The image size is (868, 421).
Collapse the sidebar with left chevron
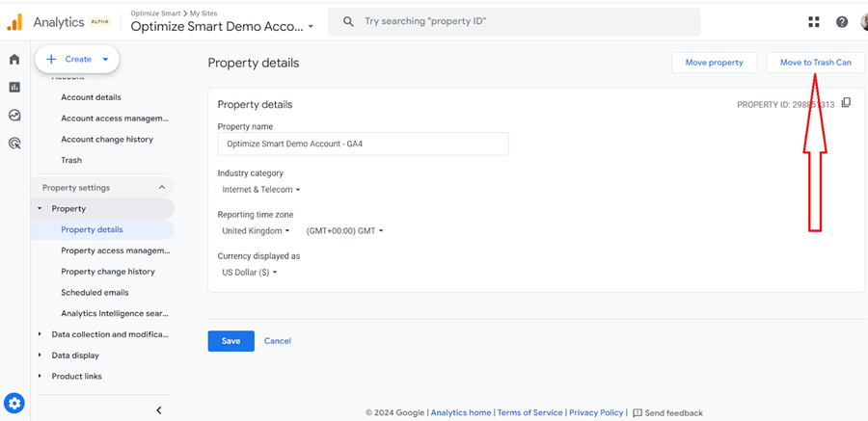coord(159,410)
